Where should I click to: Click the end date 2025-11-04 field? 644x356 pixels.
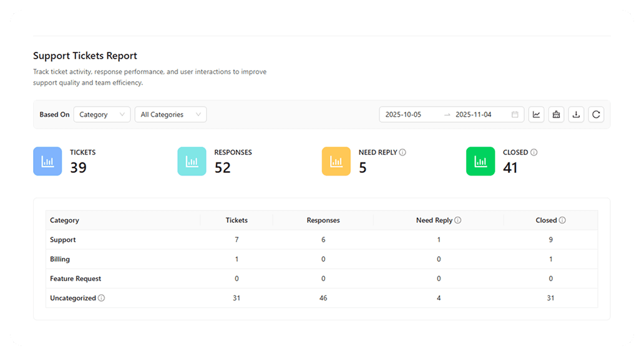point(474,114)
